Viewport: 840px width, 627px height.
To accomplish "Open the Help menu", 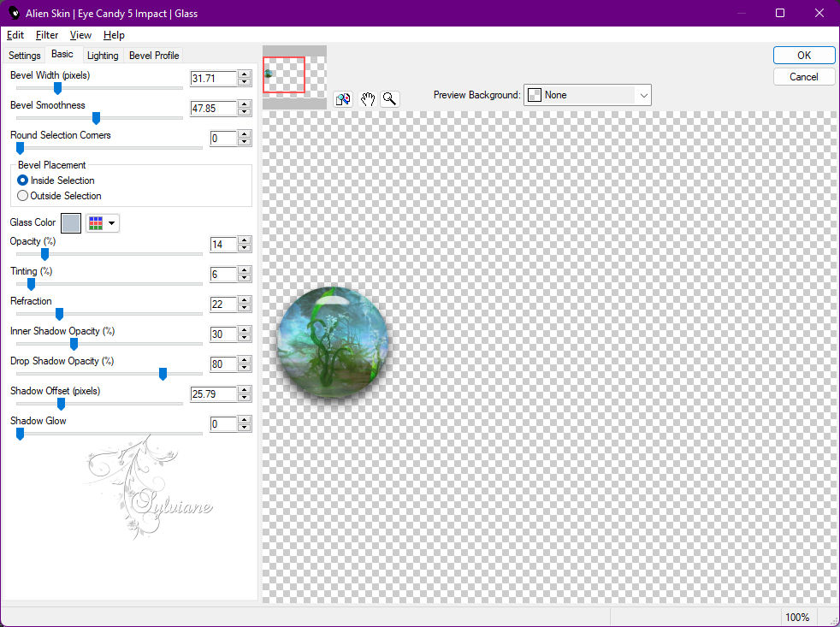I will (114, 35).
